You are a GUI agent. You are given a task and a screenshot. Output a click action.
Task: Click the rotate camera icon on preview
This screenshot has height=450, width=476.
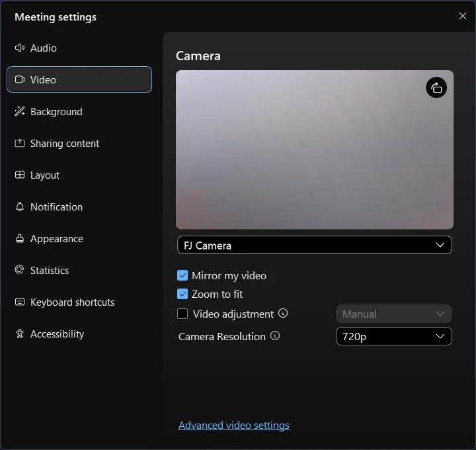tap(436, 88)
